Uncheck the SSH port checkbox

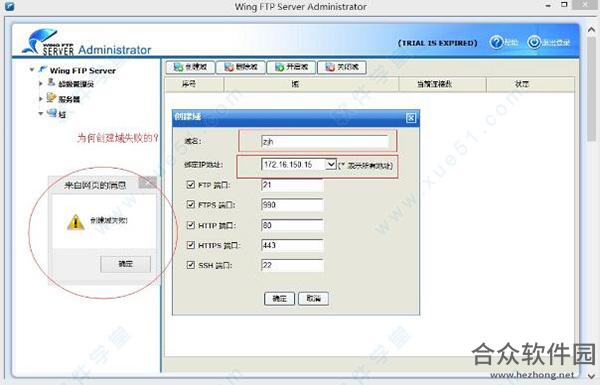(x=191, y=264)
